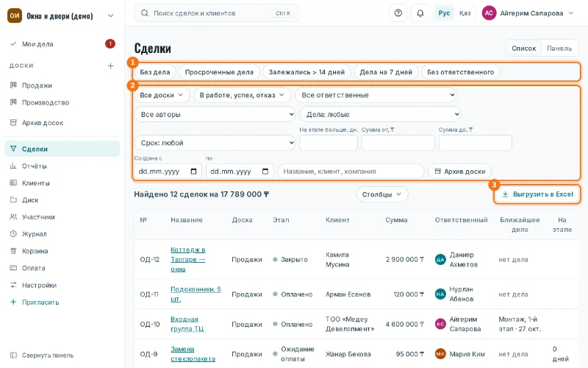Click the Диск folder icon
Image resolution: width=588 pixels, height=368 pixels.
pos(13,199)
